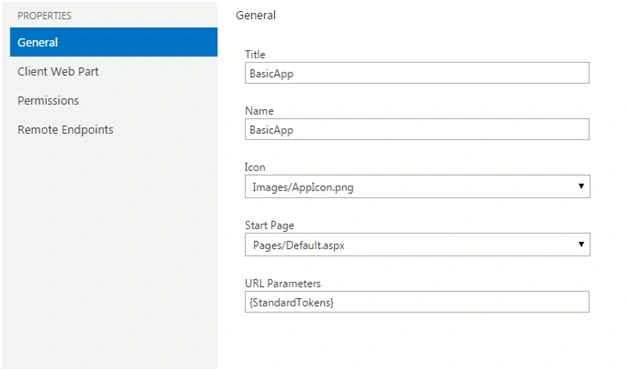Focus the Name text field

click(417, 129)
